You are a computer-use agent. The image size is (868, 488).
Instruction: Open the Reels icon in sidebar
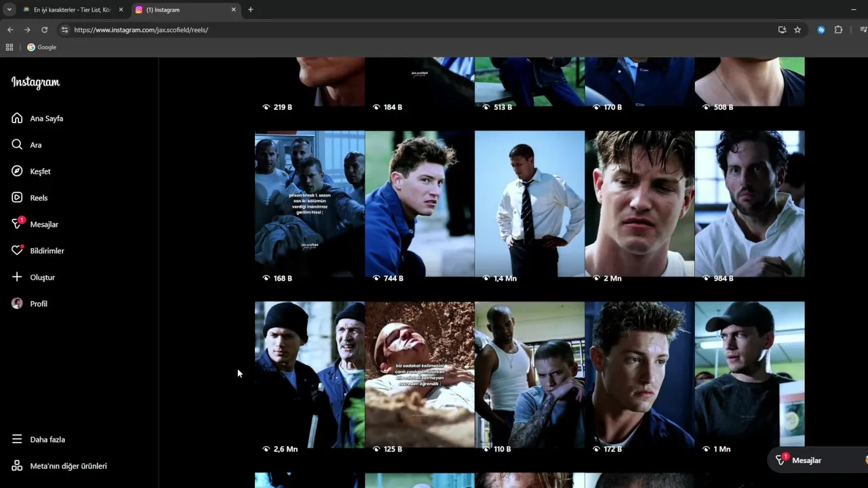coord(17,197)
